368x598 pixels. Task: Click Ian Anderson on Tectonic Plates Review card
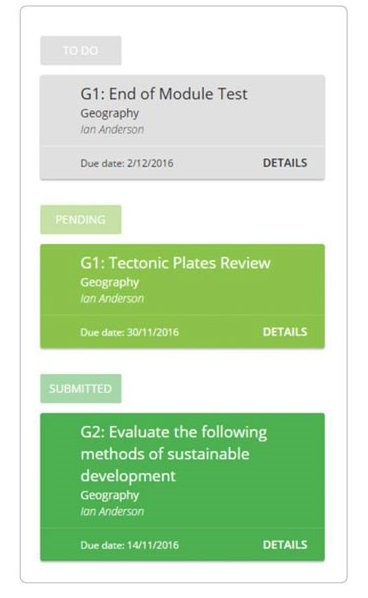coord(112,299)
